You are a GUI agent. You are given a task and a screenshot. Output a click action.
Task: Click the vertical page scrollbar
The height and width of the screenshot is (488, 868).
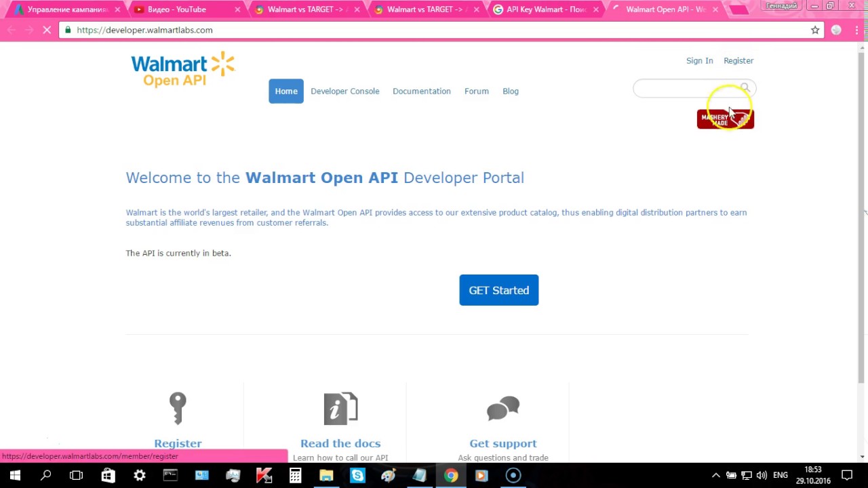pos(862,217)
